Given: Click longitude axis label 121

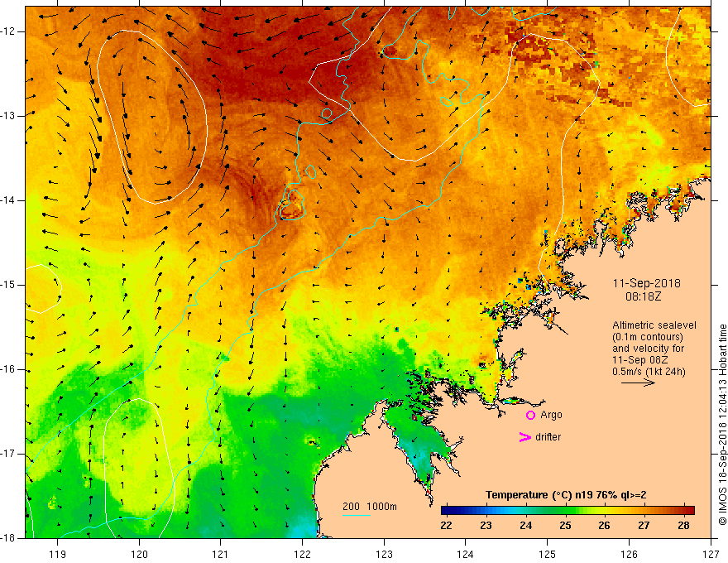Looking at the screenshot, I should point(221,554).
